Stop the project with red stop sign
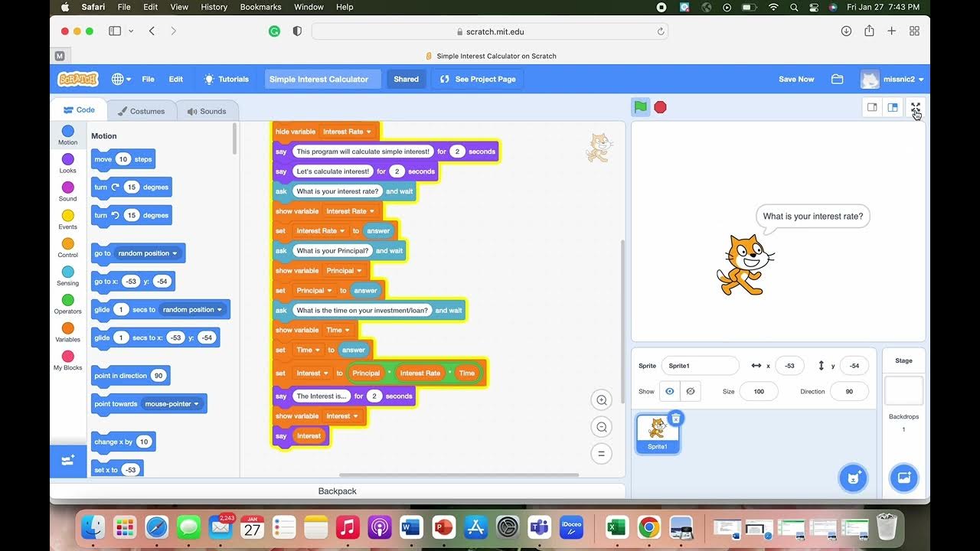 660,107
